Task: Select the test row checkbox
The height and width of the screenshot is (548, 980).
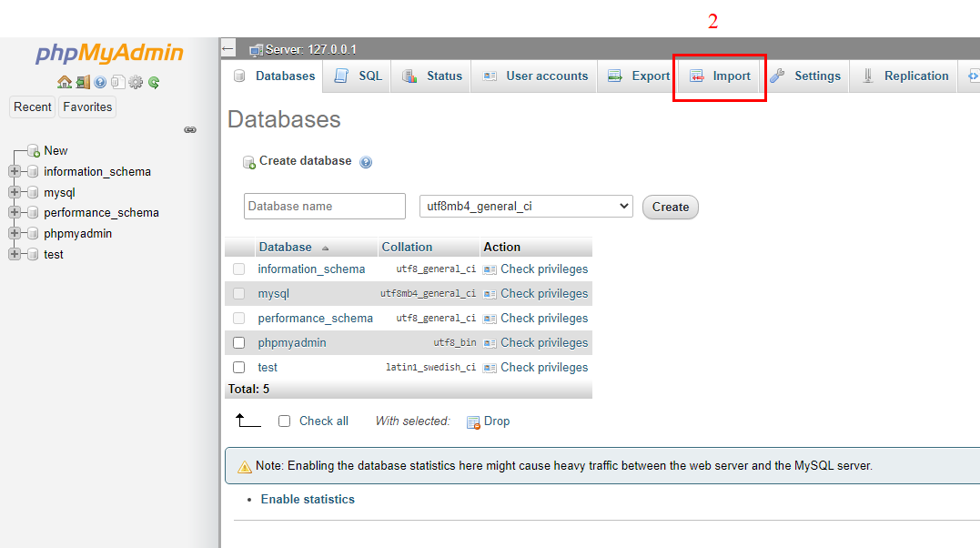Action: pyautogui.click(x=238, y=367)
